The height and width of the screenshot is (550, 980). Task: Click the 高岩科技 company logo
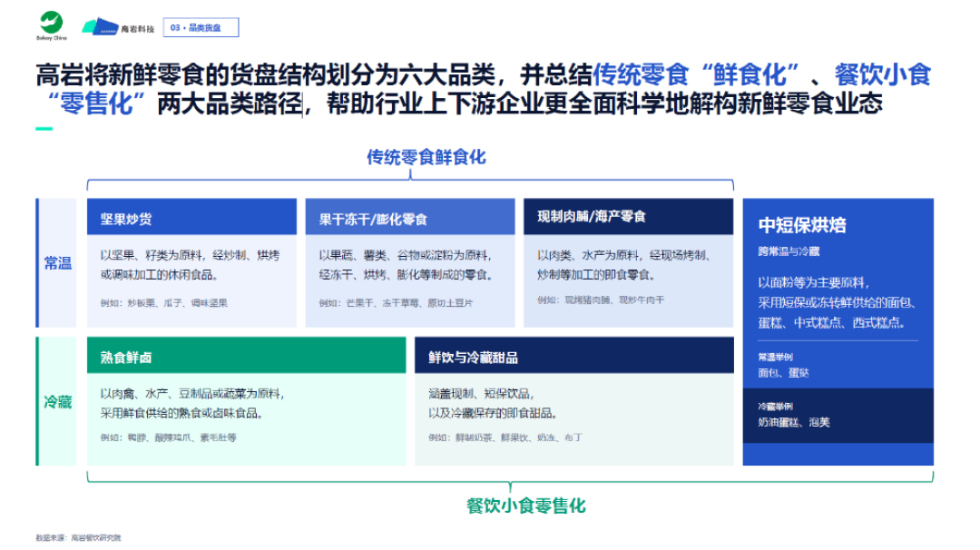(118, 27)
